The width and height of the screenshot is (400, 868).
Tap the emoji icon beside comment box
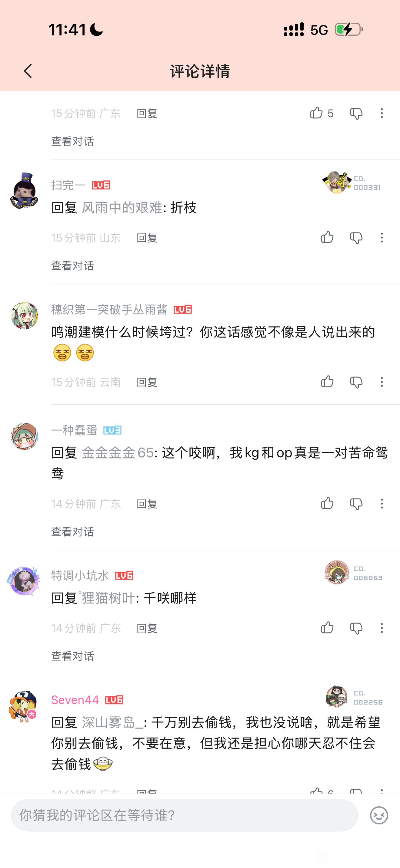(x=379, y=815)
